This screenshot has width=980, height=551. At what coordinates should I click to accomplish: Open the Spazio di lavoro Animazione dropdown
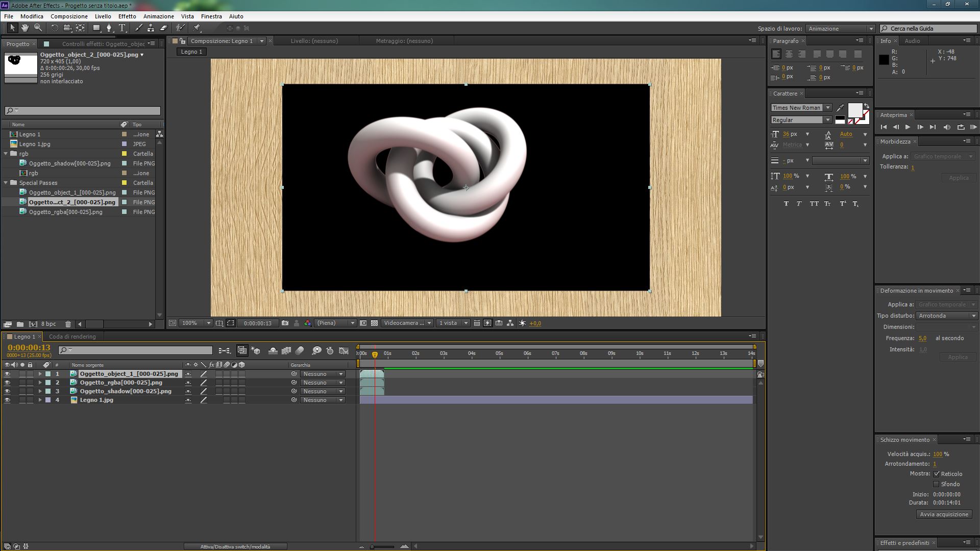pos(841,29)
